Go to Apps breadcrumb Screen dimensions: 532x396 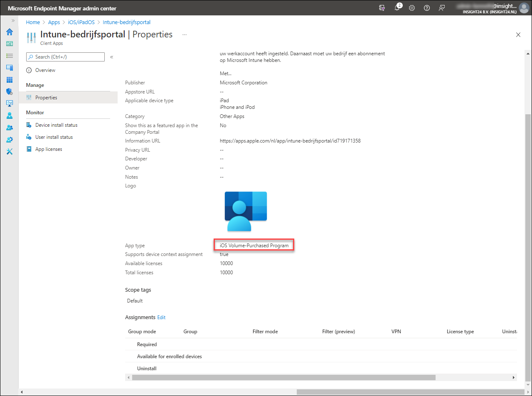[x=54, y=22]
